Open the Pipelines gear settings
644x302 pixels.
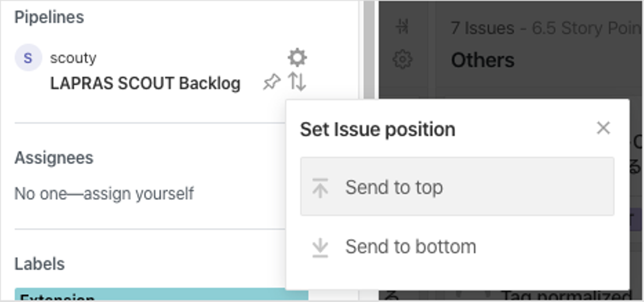click(297, 58)
